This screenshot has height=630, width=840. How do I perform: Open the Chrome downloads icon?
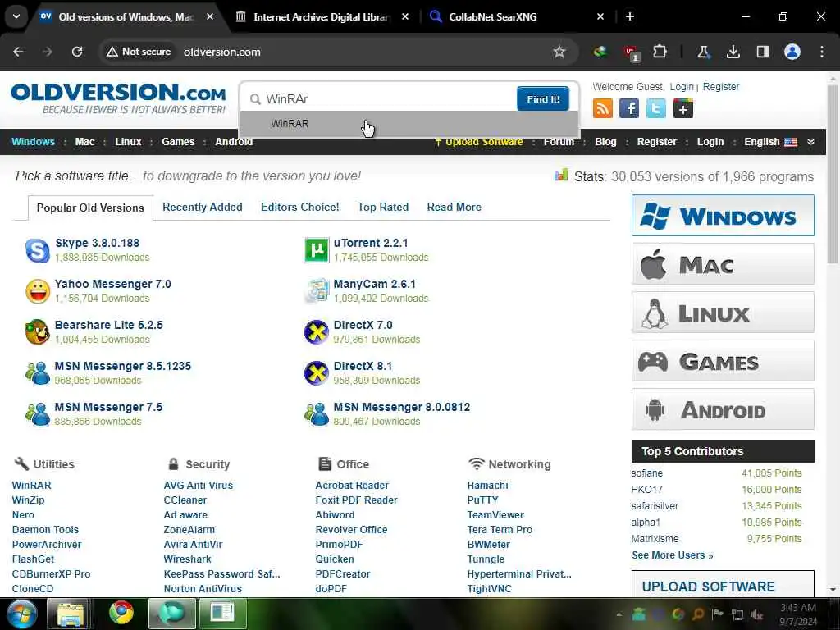[733, 52]
